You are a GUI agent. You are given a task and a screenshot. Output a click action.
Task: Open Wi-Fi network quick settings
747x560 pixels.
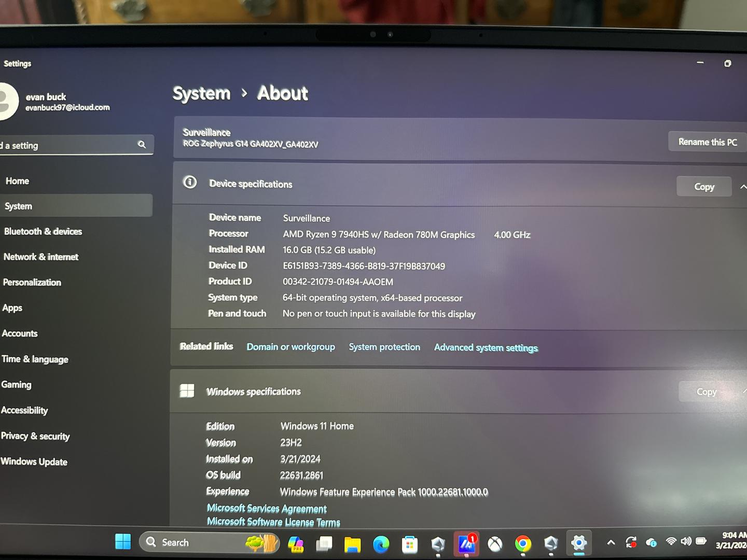671,541
